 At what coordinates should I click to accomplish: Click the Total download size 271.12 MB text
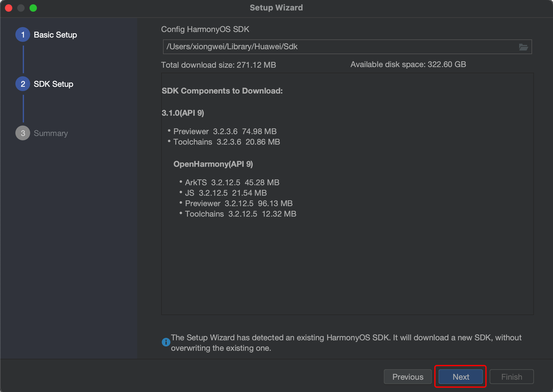pyautogui.click(x=218, y=65)
